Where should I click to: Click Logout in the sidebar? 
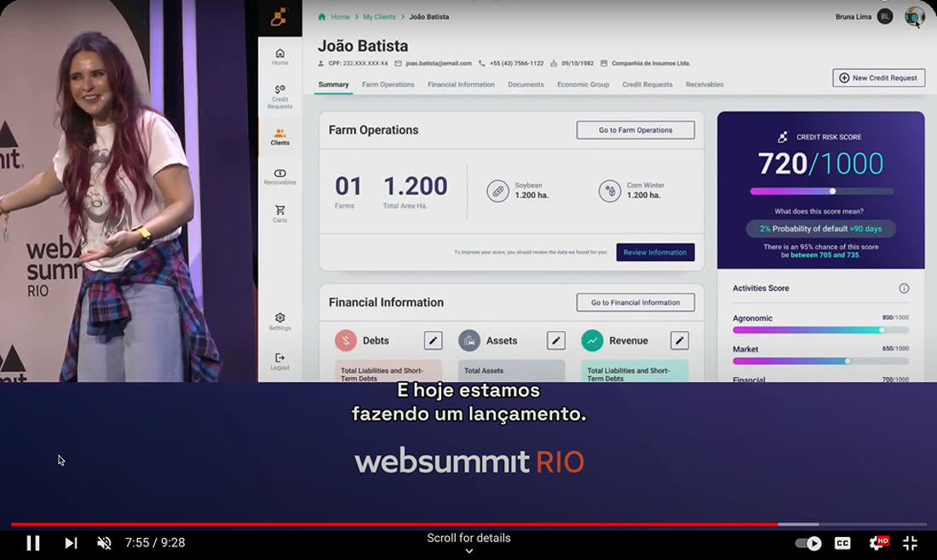coord(279,361)
